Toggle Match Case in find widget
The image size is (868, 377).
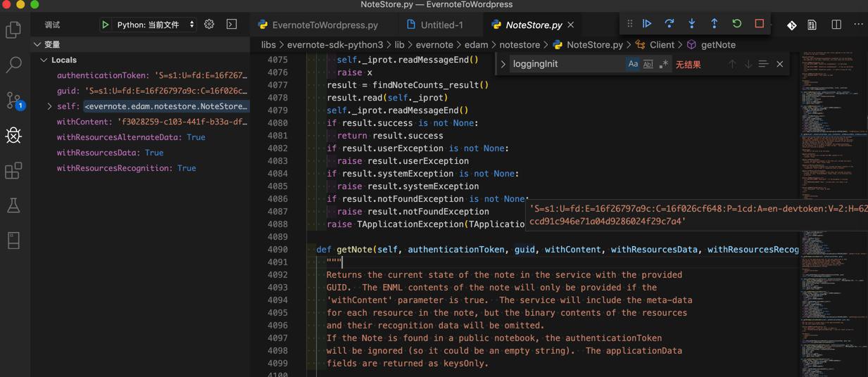[x=633, y=64]
